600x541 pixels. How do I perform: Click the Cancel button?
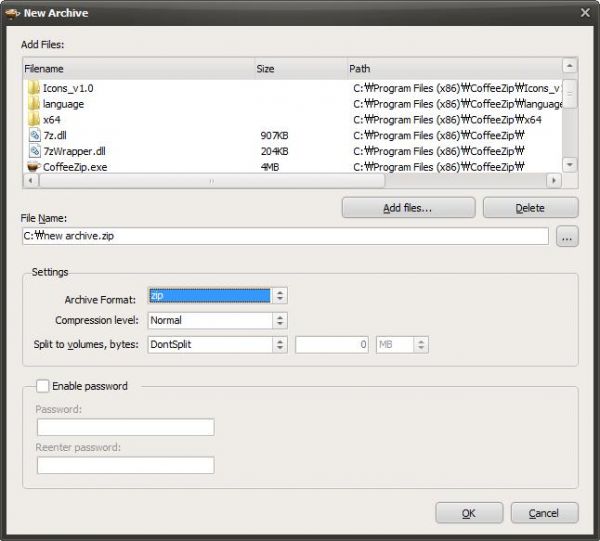tap(544, 513)
